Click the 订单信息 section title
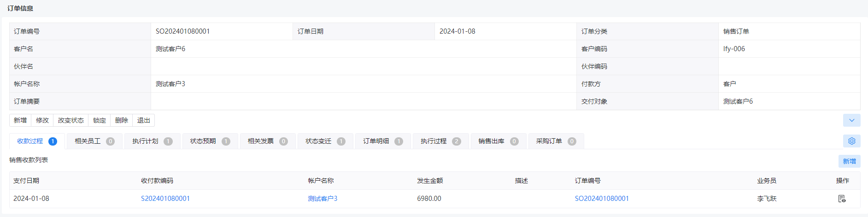This screenshot has width=868, height=217. pos(20,8)
